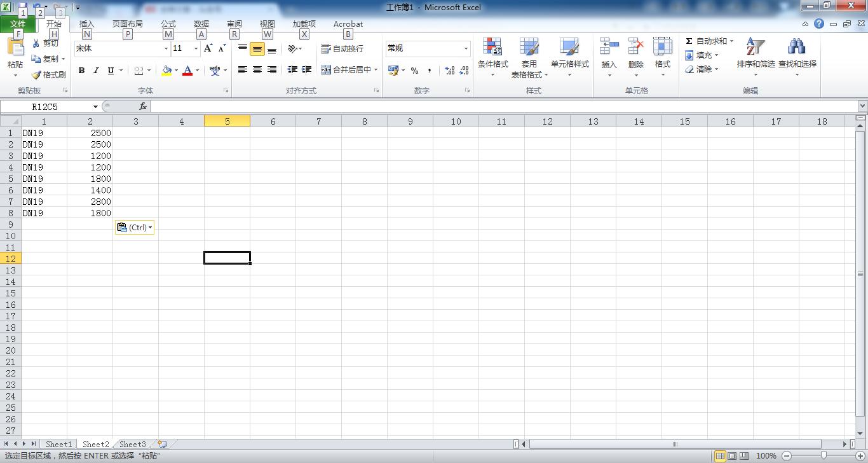Increase font size with the large A button

208,48
